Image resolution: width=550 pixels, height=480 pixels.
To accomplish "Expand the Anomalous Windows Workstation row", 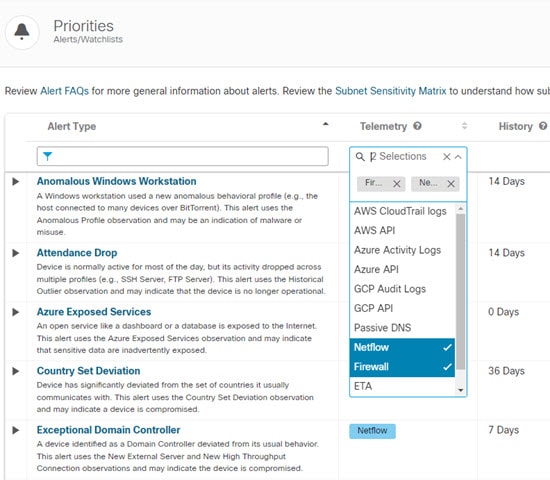I will [x=15, y=181].
